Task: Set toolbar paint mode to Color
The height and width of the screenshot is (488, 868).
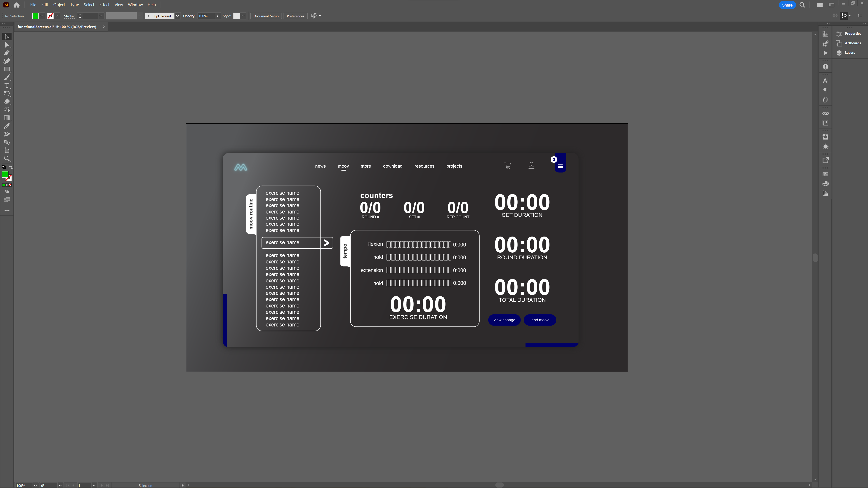Action: (x=4, y=185)
